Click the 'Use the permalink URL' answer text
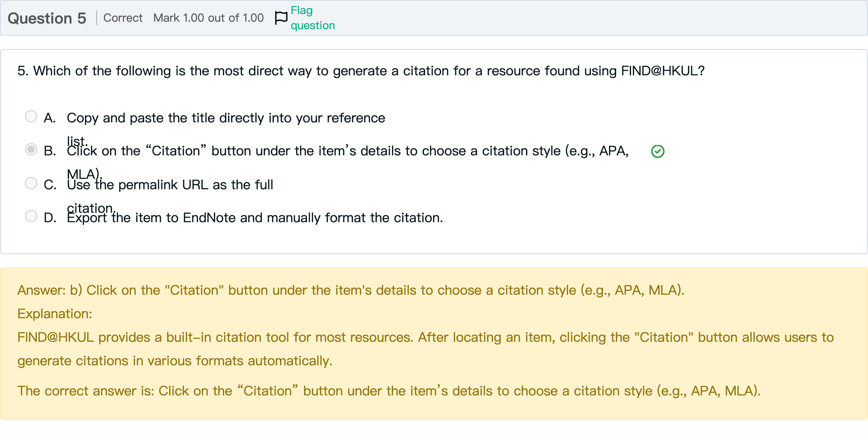The height and width of the screenshot is (434, 868). 170,185
